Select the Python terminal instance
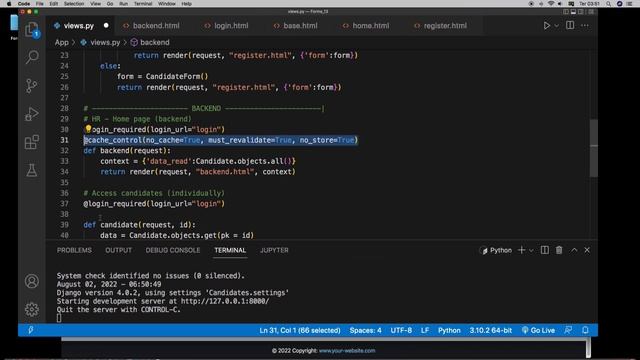Screen dimensions: 640x360 [496, 251]
